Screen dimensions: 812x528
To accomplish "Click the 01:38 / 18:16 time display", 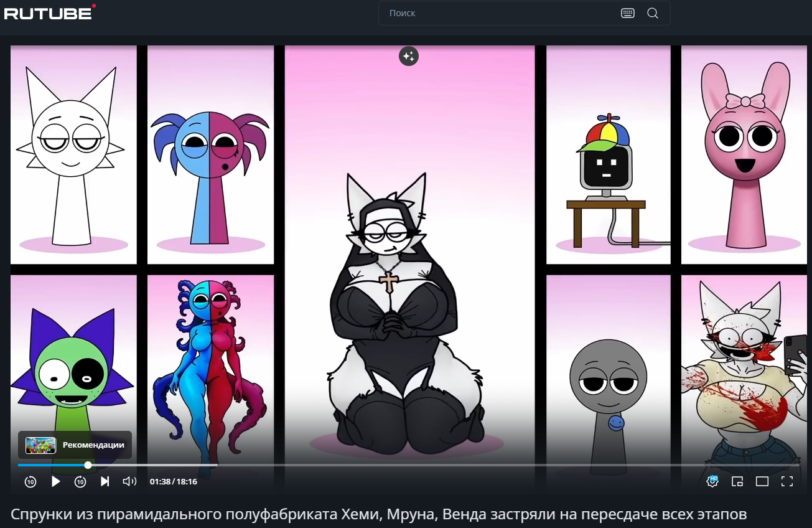I will pyautogui.click(x=174, y=481).
